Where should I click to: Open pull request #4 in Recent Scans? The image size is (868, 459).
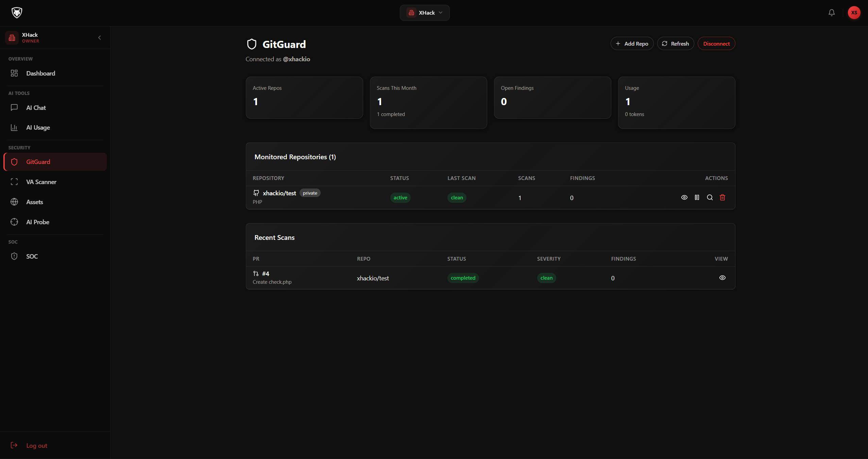tap(266, 274)
